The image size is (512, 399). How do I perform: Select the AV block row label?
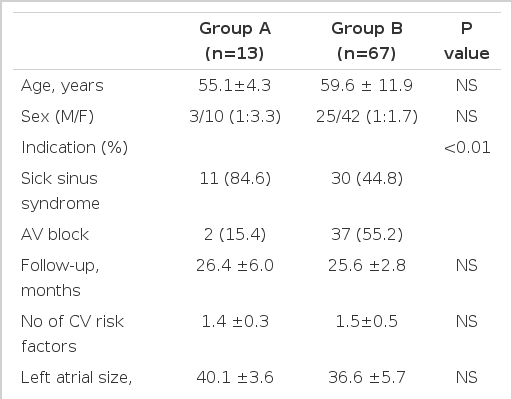[55, 234]
